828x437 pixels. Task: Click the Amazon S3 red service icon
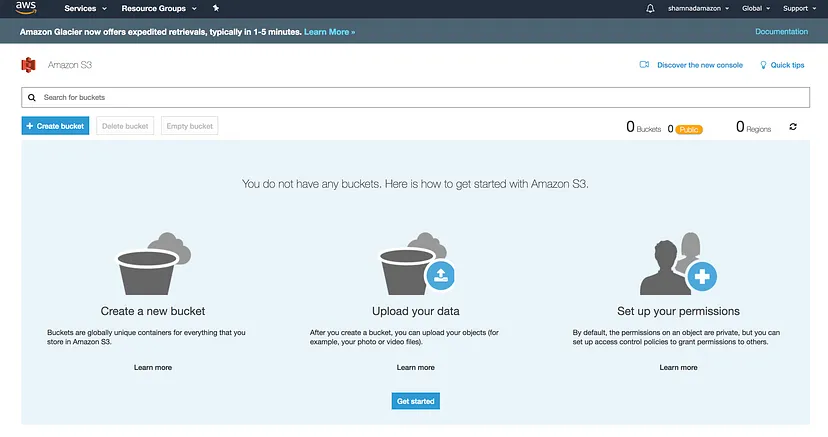[28, 65]
